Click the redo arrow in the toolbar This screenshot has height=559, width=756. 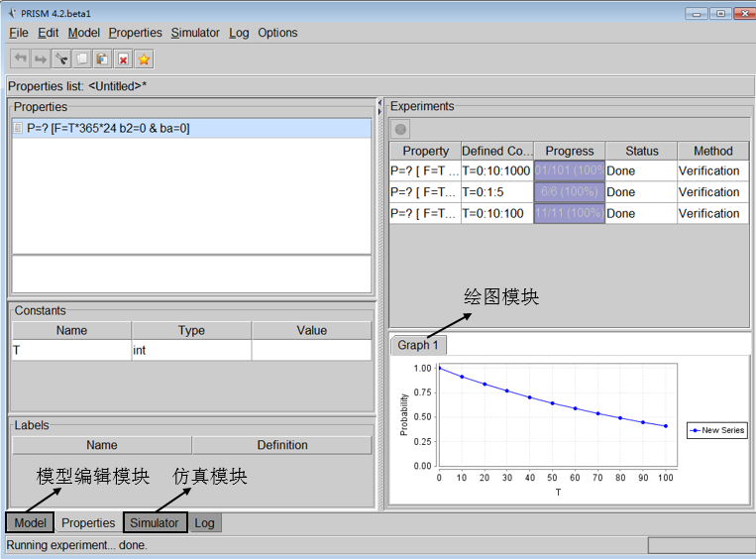pos(41,59)
